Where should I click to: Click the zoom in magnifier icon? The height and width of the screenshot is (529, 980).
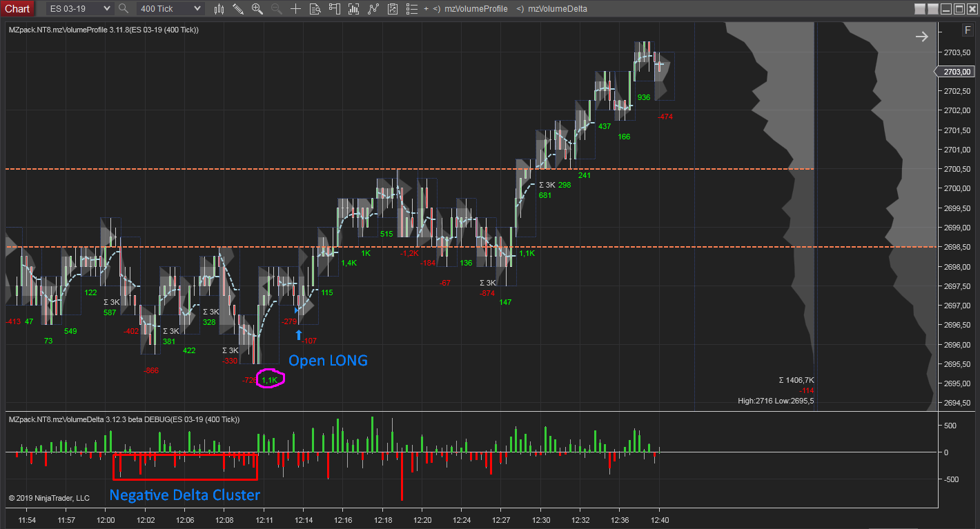(257, 9)
